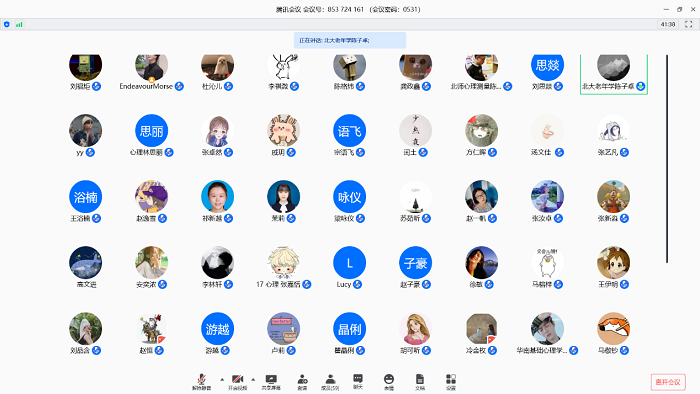Image resolution: width=700 pixels, height=394 pixels.
Task: Open the Invite participants icon
Action: tap(302, 382)
